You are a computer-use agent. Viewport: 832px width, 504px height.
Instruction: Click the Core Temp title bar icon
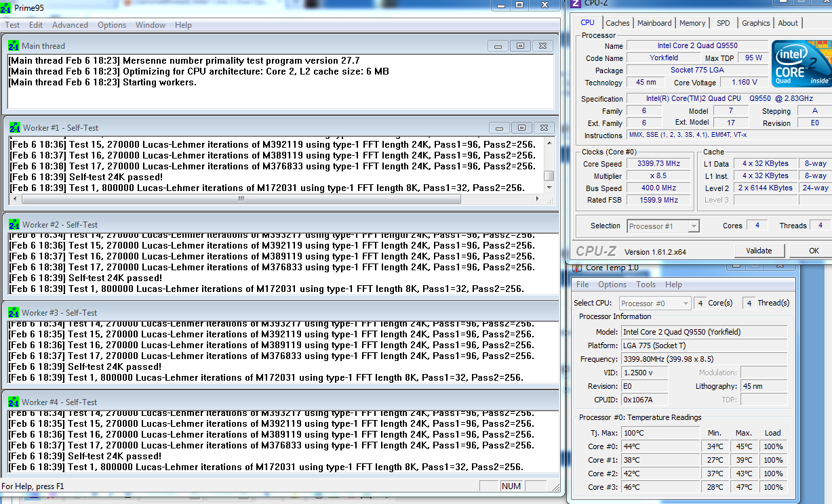(578, 267)
